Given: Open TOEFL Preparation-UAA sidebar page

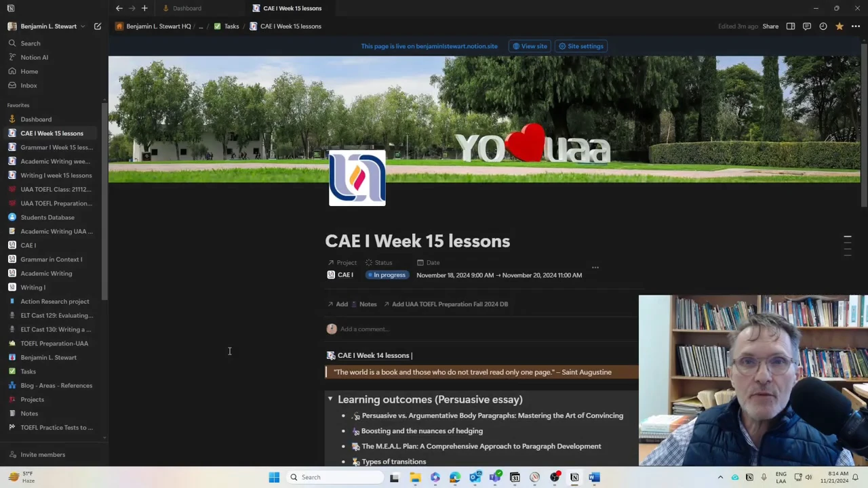Looking at the screenshot, I should [54, 344].
